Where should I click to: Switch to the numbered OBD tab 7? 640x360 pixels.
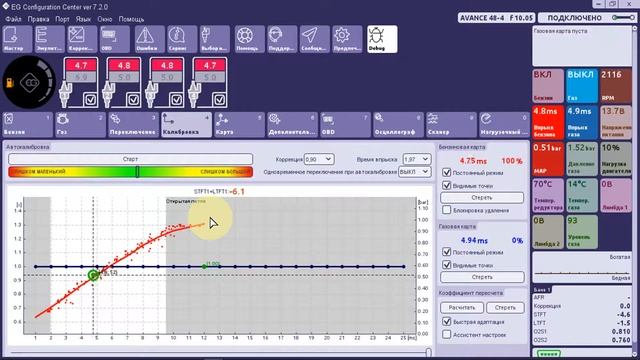click(x=346, y=124)
